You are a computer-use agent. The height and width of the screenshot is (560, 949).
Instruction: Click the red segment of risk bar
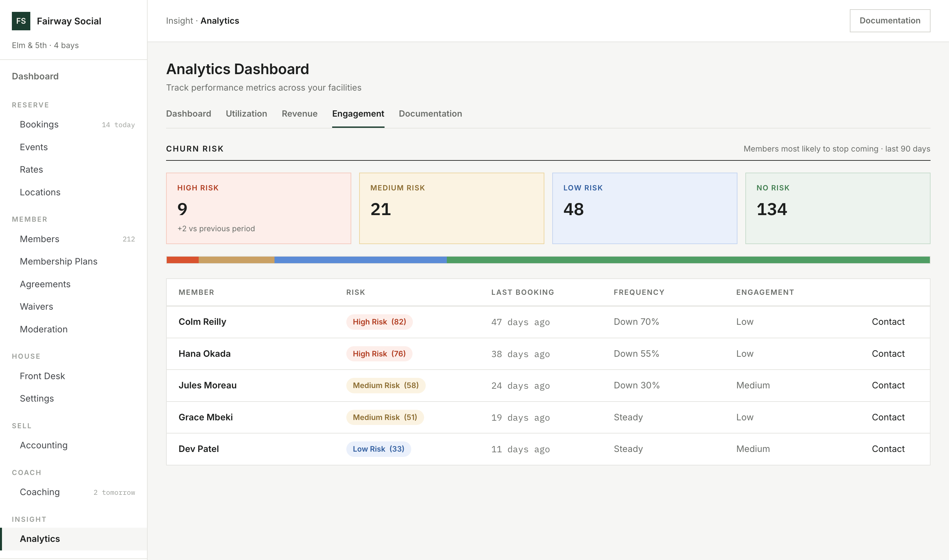[183, 260]
